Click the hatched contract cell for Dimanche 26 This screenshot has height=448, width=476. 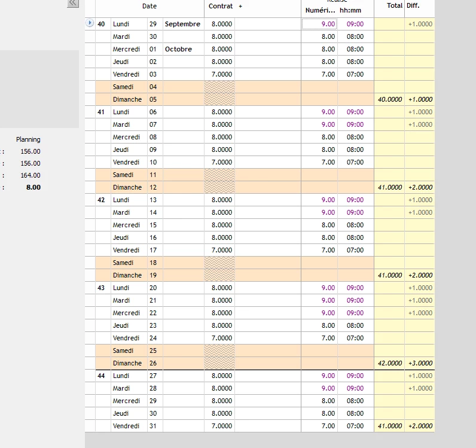click(219, 363)
